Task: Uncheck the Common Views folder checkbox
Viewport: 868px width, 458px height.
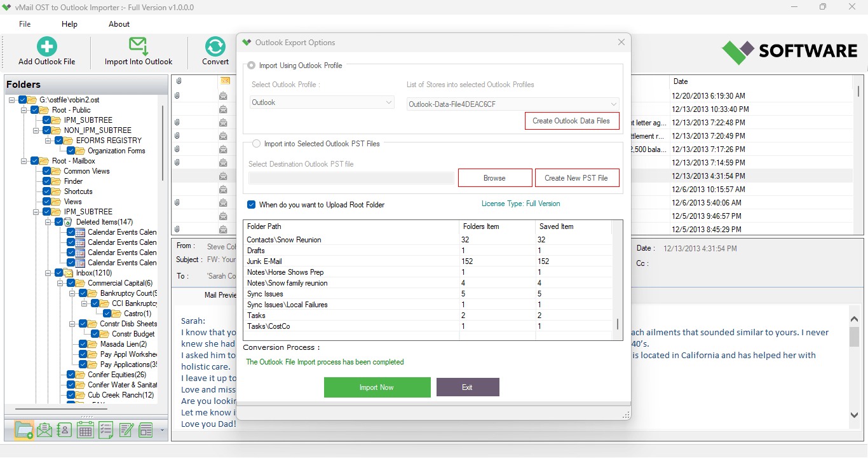Action: tap(47, 171)
